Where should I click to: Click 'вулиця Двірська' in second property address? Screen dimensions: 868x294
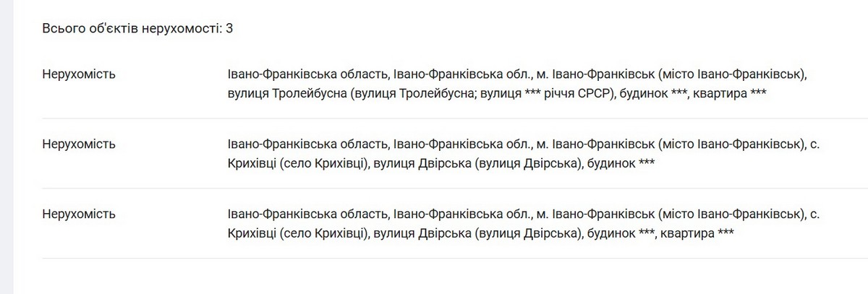tap(417, 164)
